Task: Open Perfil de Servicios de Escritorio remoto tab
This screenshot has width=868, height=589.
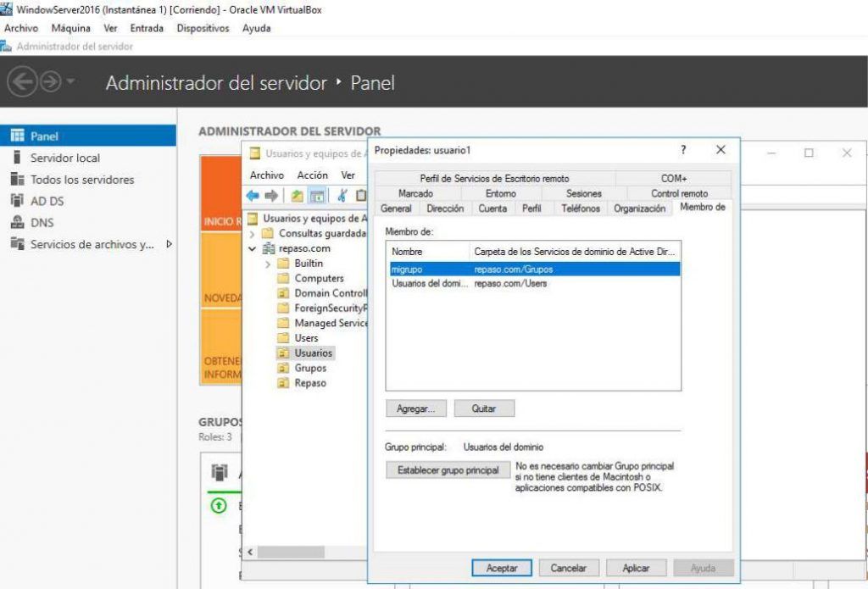Action: [x=494, y=178]
